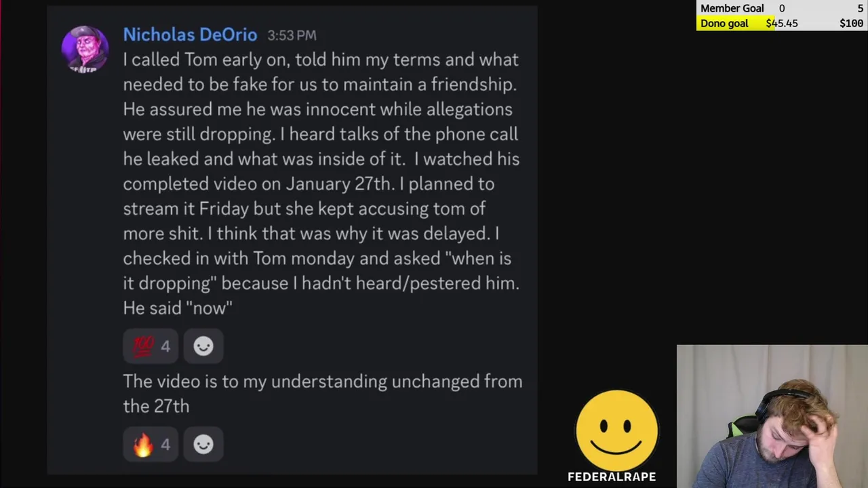Screen dimensions: 868x488
Task: Click the reaction count beside the fire emoji
Action: tap(165, 445)
